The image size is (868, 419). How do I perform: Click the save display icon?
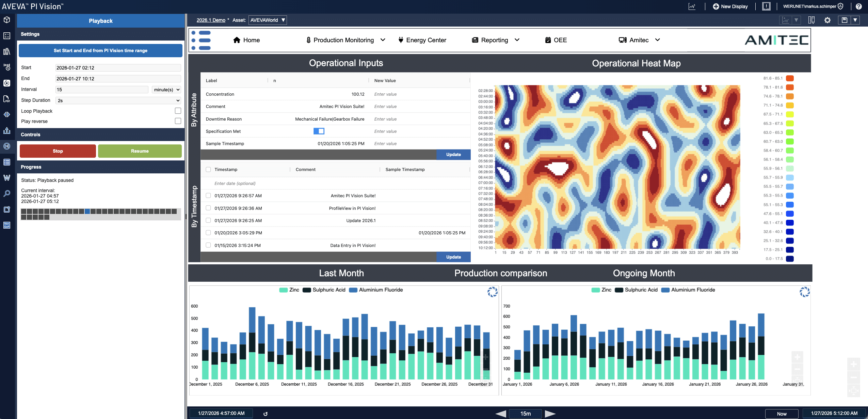coord(845,20)
